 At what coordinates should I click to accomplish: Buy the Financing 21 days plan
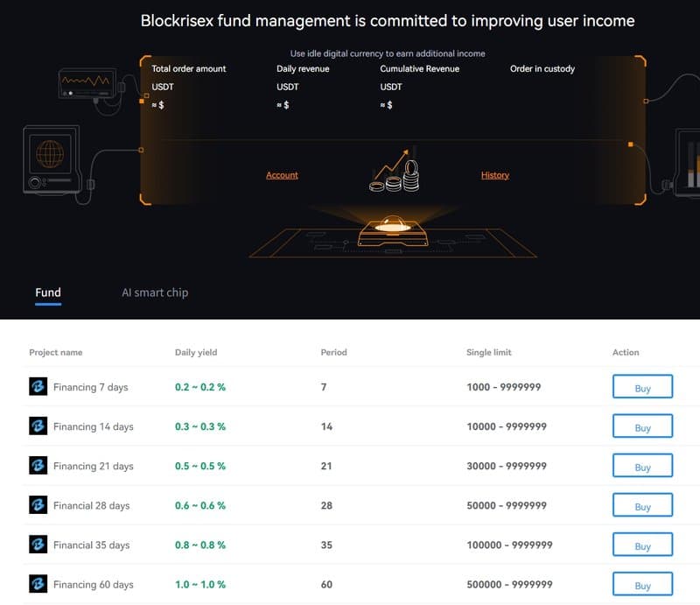tap(642, 466)
